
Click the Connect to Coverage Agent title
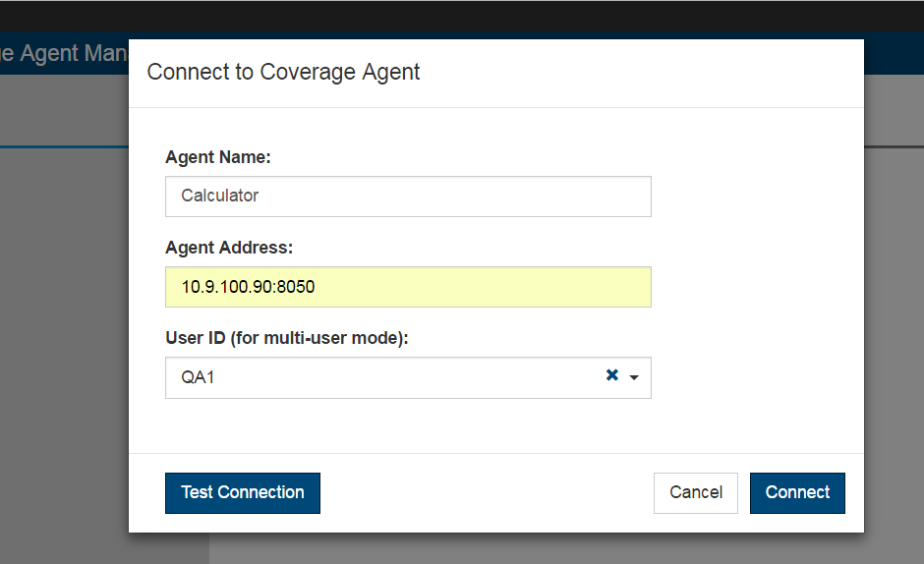[283, 72]
